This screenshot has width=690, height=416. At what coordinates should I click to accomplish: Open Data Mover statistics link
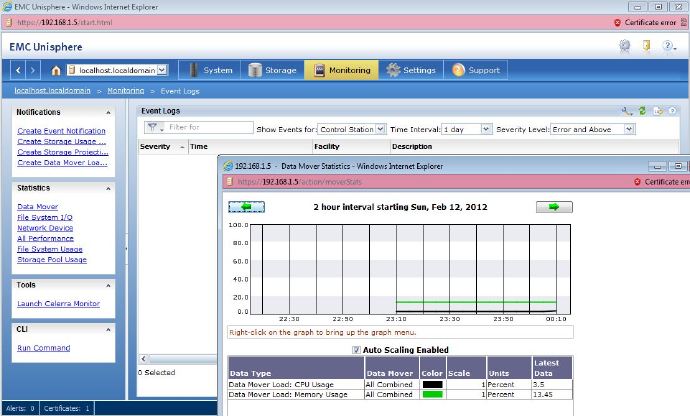click(37, 206)
